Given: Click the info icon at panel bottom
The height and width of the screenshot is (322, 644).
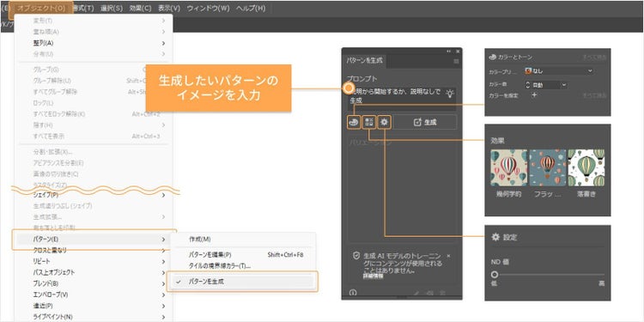Looking at the screenshot, I should coord(353,293).
